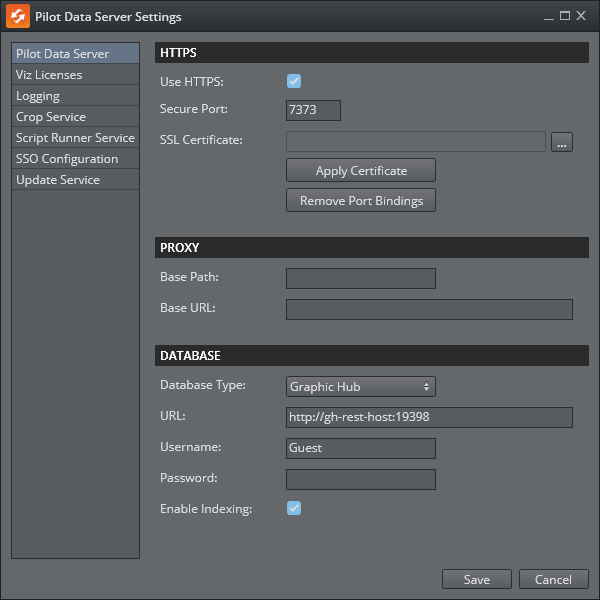Focus the database Password field

[x=360, y=479]
